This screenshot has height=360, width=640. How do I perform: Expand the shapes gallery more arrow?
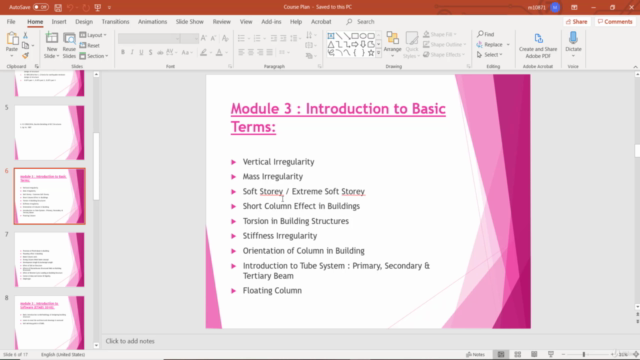[x=379, y=53]
